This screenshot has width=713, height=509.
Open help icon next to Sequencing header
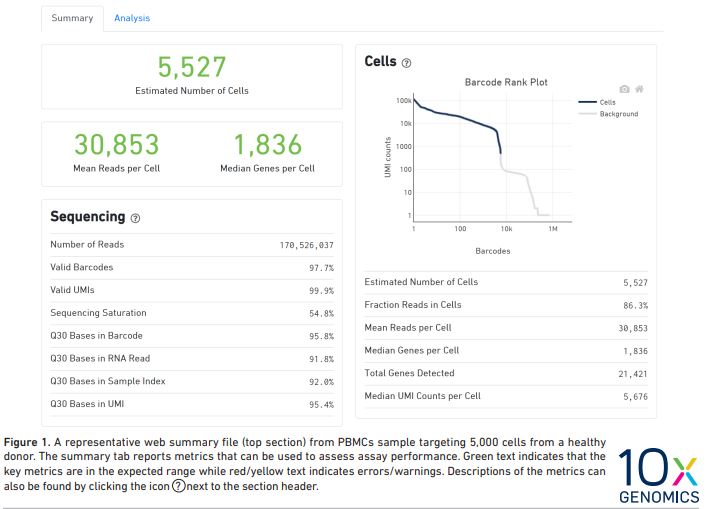[135, 218]
